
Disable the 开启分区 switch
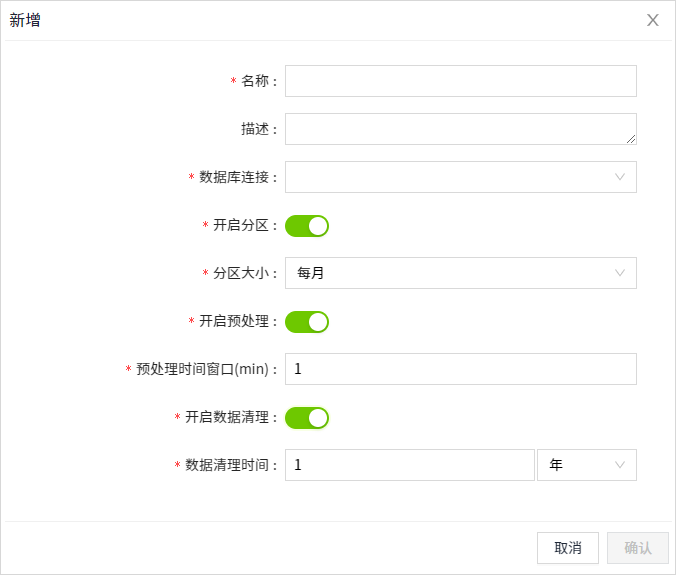pos(307,226)
